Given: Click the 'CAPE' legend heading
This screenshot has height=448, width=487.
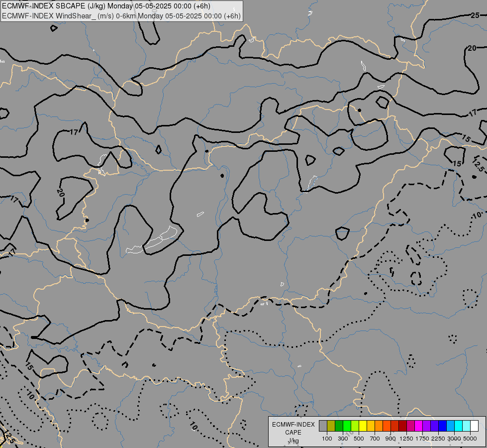Looking at the screenshot, I should pos(293,433).
